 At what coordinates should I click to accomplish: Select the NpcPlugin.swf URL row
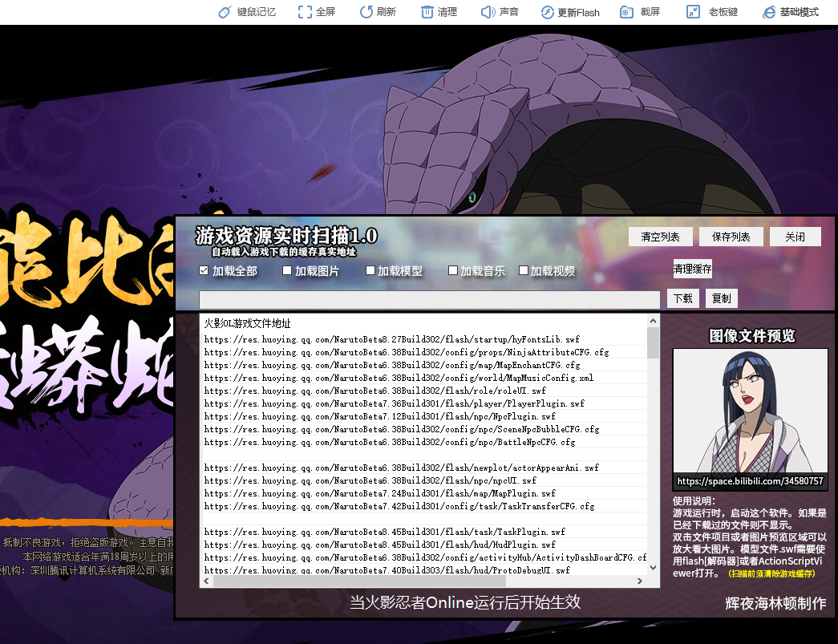pyautogui.click(x=424, y=416)
